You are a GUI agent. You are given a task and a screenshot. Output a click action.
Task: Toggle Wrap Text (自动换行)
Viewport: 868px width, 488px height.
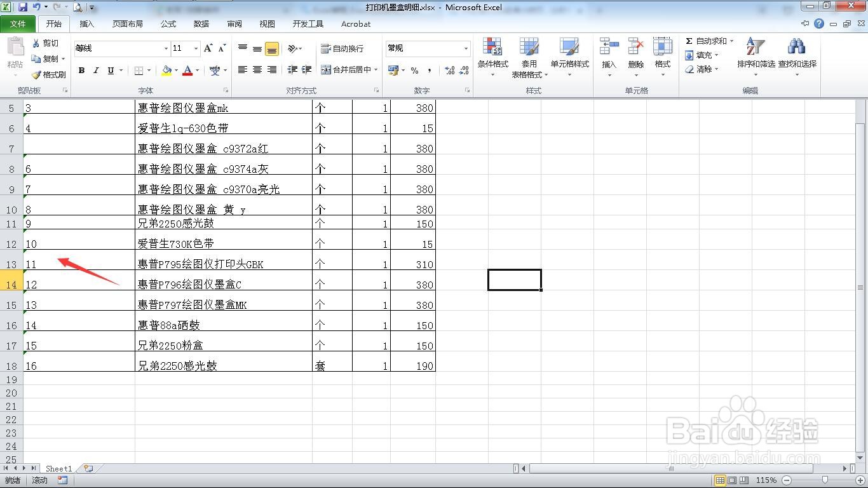point(342,48)
